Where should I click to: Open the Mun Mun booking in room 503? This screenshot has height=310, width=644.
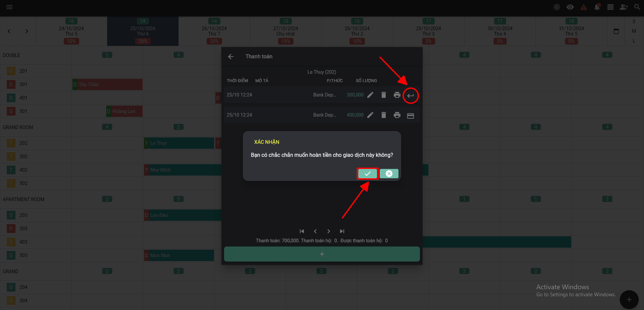(179, 255)
